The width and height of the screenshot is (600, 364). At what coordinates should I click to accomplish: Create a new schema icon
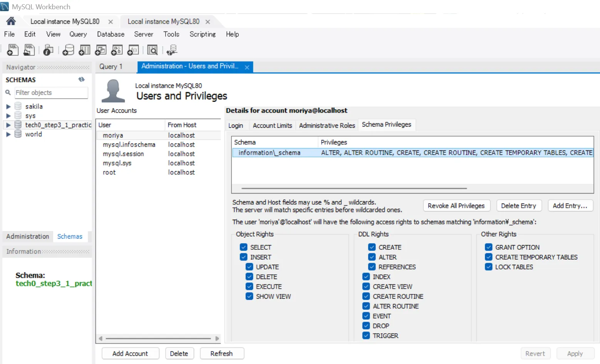pos(68,50)
